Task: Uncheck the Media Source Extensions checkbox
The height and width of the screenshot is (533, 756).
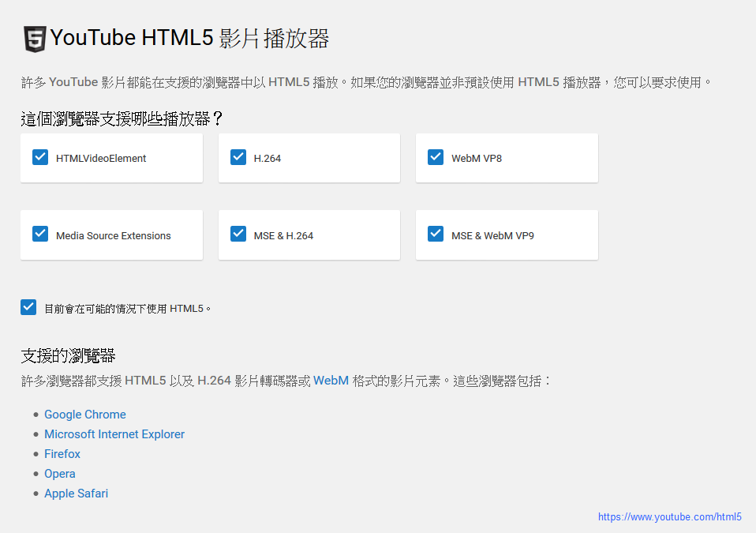Action: point(40,235)
